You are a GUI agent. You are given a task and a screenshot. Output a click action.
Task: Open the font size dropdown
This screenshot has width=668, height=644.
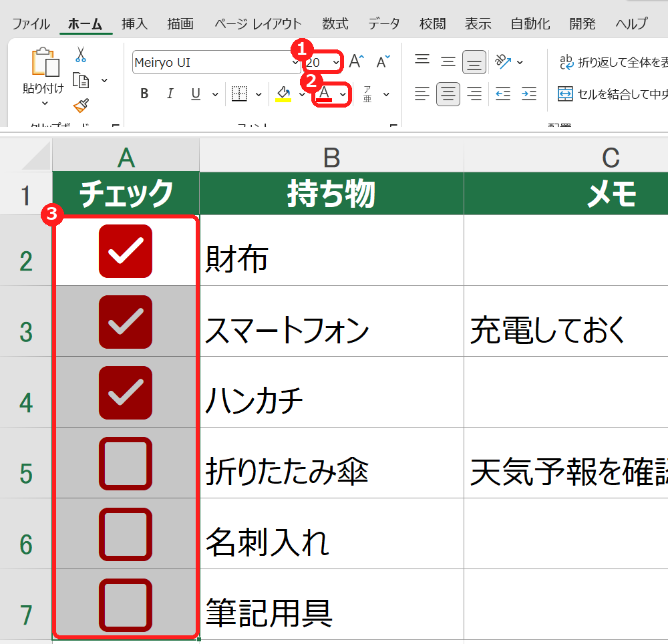pos(336,62)
